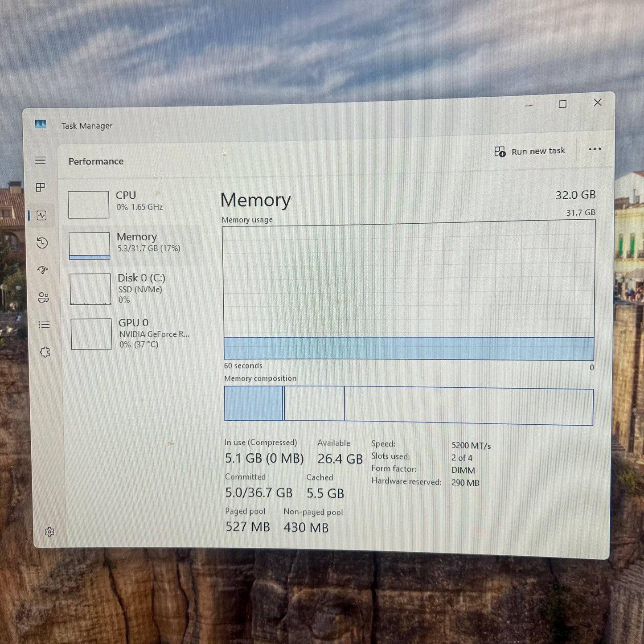The width and height of the screenshot is (644, 644).
Task: Click the Non-paged pool value 430 MB
Action: click(306, 528)
